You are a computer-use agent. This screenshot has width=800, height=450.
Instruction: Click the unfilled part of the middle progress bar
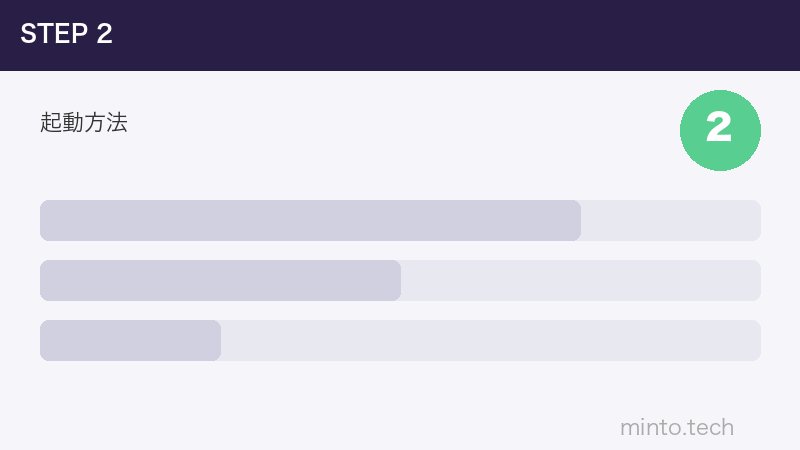pos(580,280)
